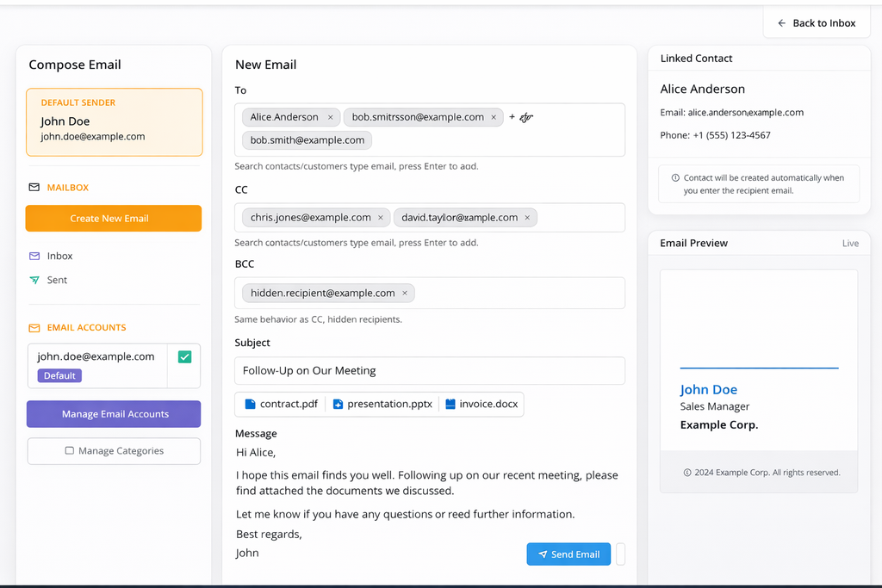Click the signature icon in the To field
Image resolution: width=882 pixels, height=588 pixels.
click(525, 116)
